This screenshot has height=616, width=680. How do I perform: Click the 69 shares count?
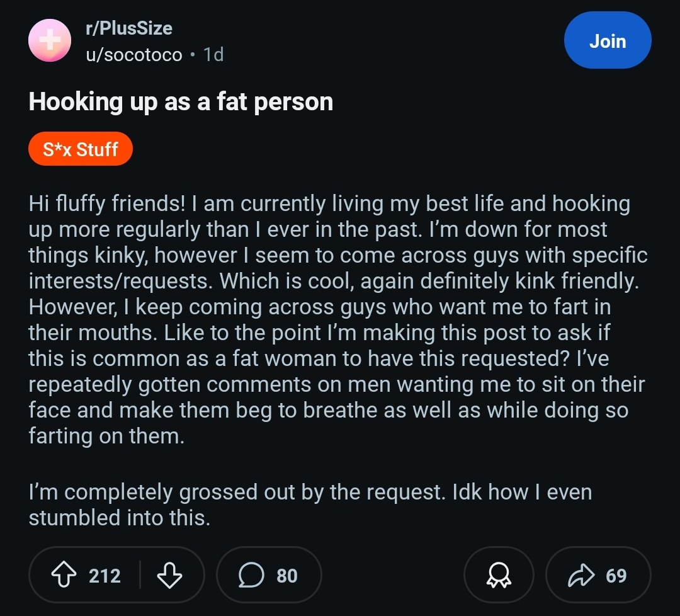[616, 576]
